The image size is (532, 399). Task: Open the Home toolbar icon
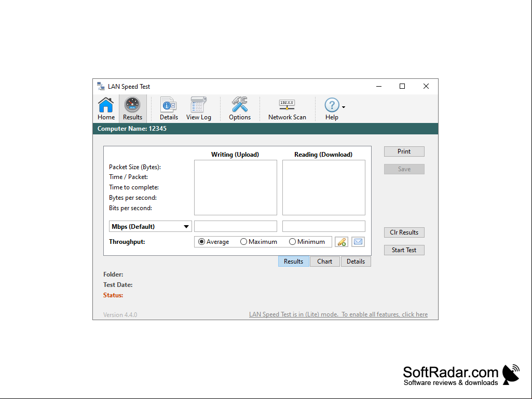pyautogui.click(x=106, y=108)
